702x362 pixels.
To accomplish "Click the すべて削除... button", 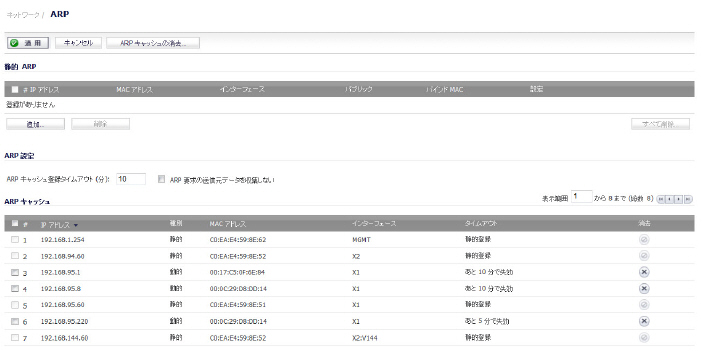I will 660,124.
